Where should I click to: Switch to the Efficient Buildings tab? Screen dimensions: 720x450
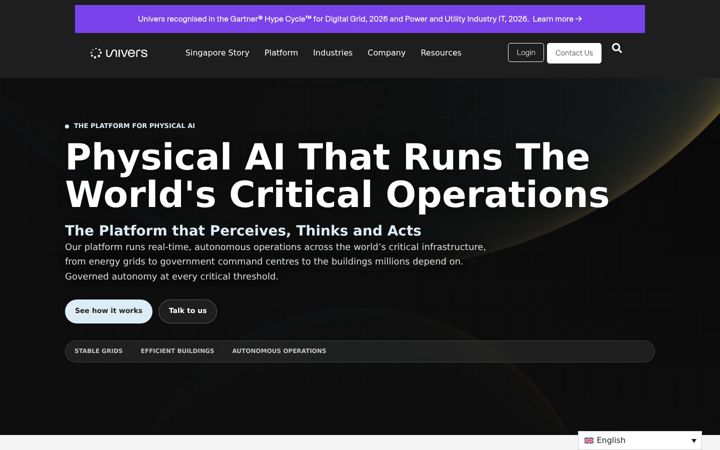pyautogui.click(x=177, y=351)
